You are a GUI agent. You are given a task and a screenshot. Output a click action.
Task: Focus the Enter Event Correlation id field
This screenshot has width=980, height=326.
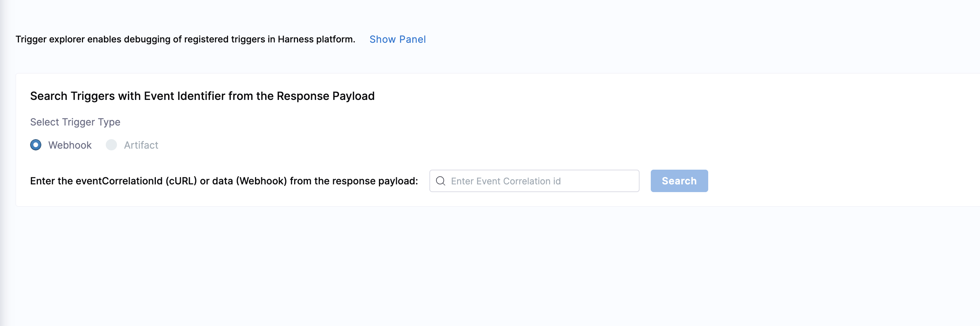pos(540,181)
